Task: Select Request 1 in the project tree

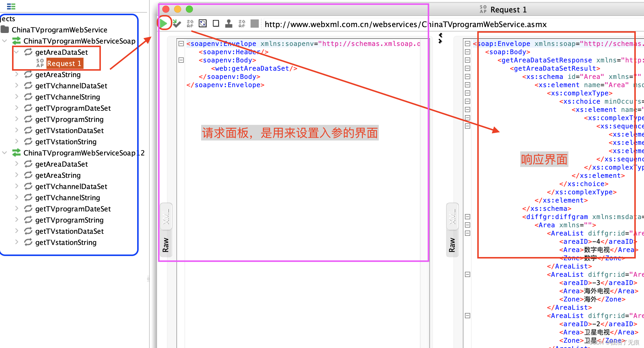Action: (x=64, y=63)
